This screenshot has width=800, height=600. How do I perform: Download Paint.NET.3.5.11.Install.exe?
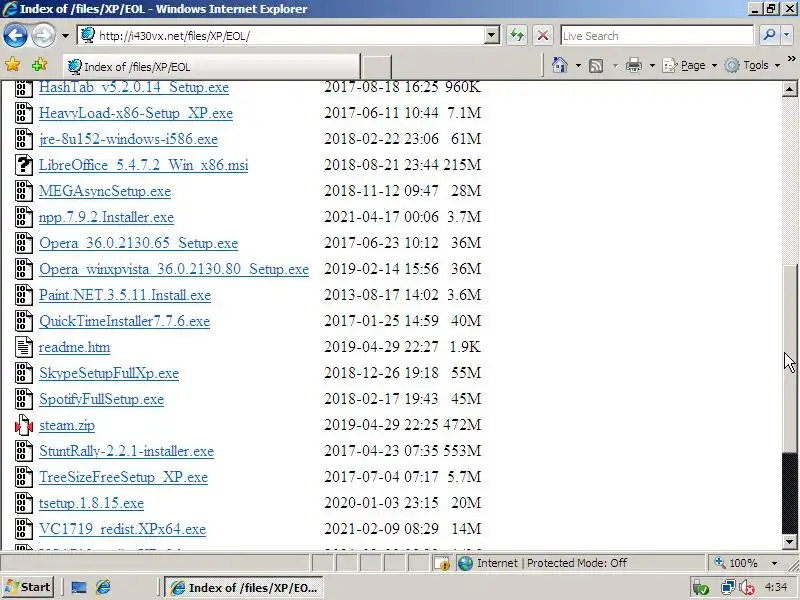[125, 295]
